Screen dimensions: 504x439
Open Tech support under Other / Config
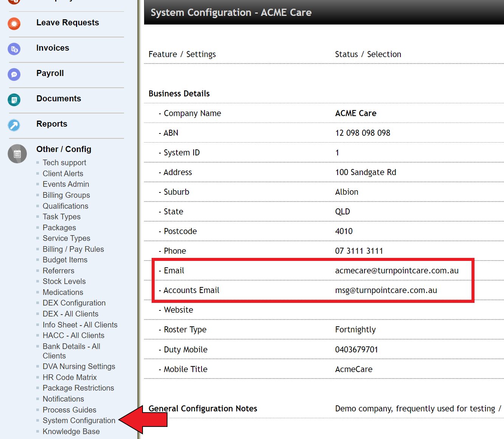point(64,163)
